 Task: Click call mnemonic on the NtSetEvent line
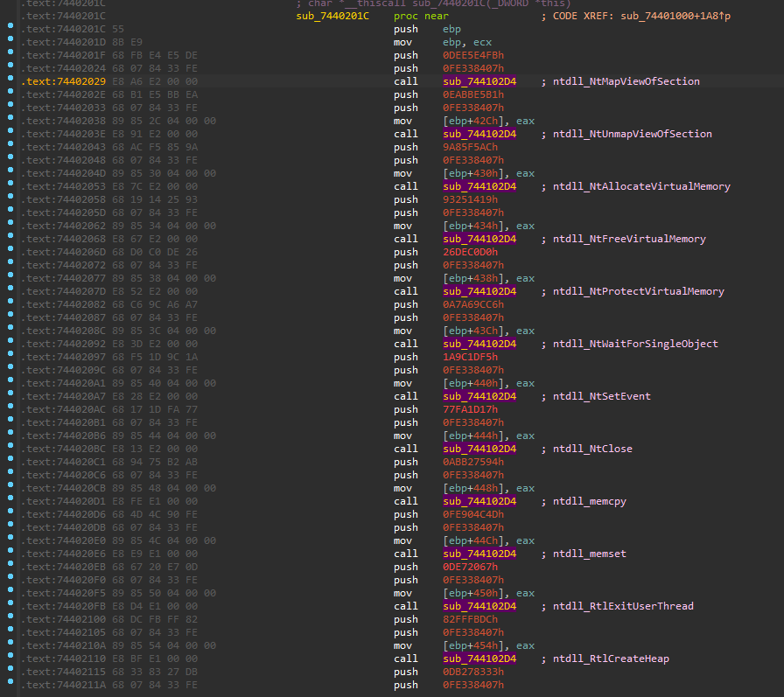tap(405, 396)
